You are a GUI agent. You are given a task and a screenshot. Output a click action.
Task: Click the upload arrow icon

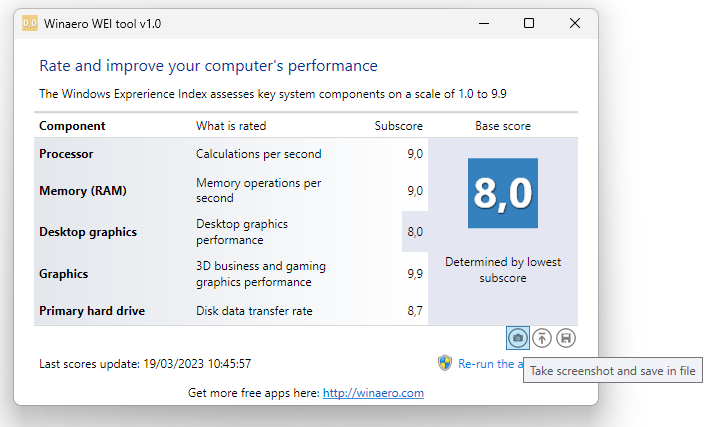click(542, 338)
